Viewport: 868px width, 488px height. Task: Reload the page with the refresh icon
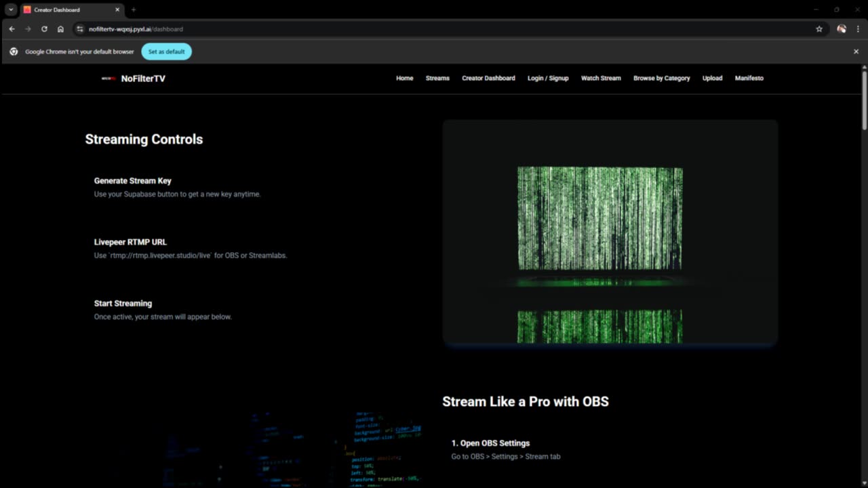point(44,29)
